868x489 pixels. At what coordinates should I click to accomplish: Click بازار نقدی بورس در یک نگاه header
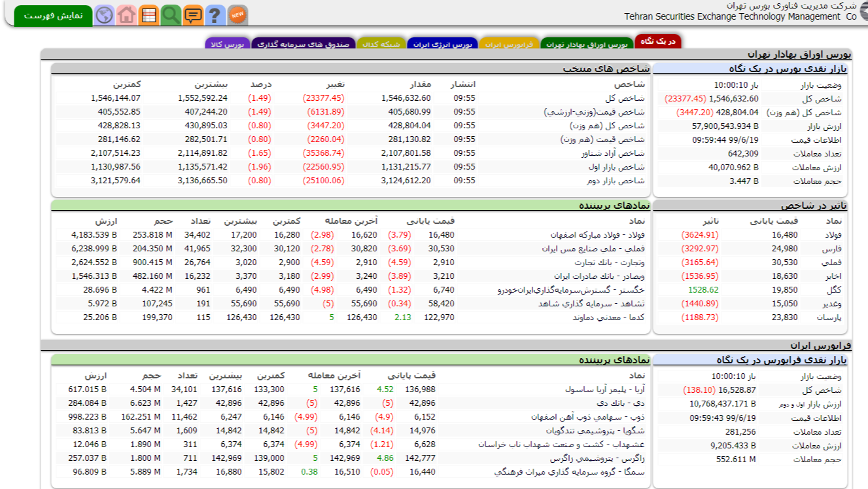click(750, 68)
